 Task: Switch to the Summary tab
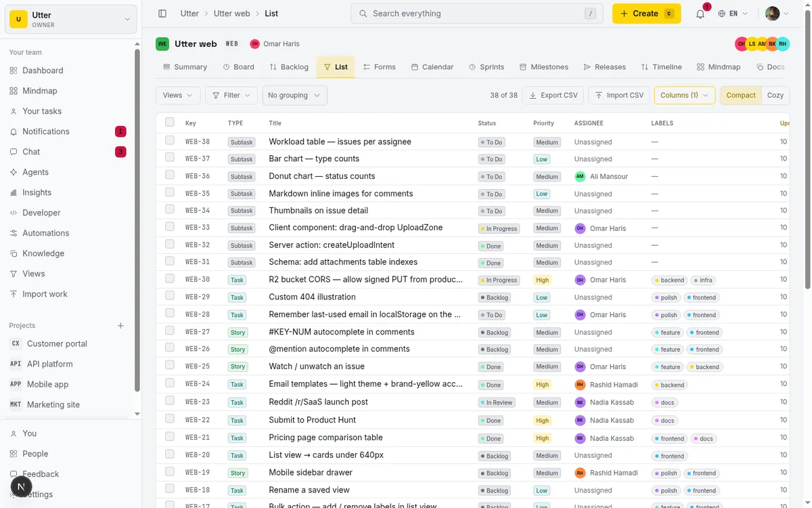(x=185, y=67)
